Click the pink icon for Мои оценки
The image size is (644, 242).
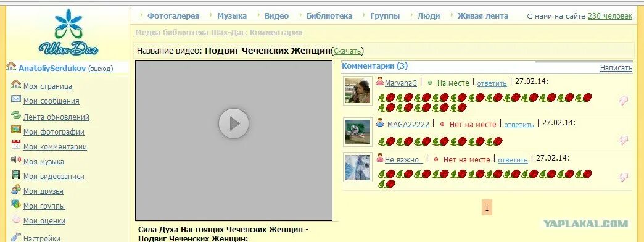(16, 219)
